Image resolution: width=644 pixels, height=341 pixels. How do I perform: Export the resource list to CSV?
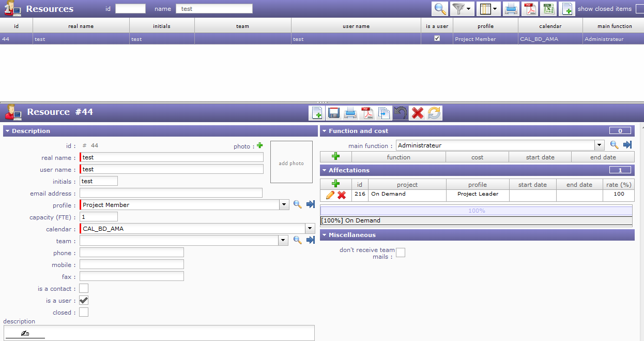[x=548, y=9]
